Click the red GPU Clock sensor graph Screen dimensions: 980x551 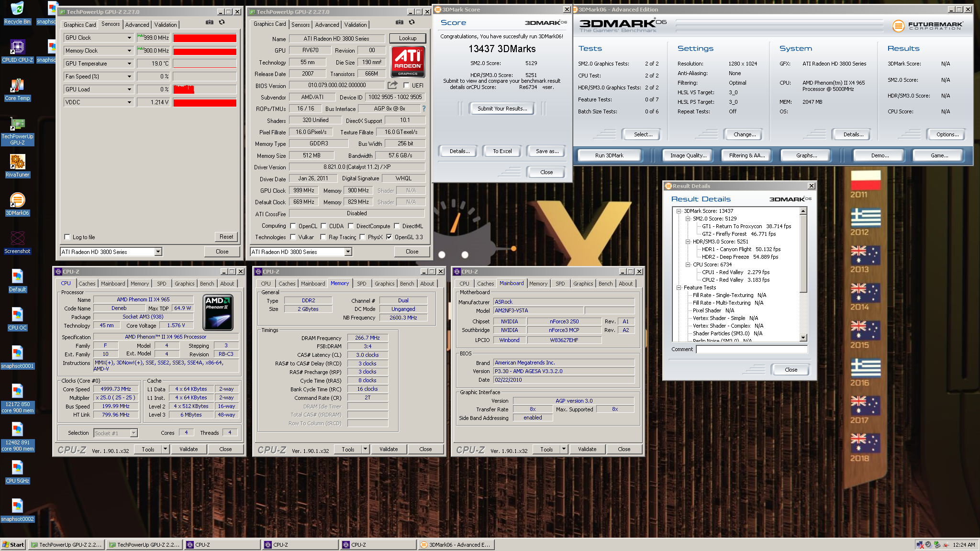point(205,38)
